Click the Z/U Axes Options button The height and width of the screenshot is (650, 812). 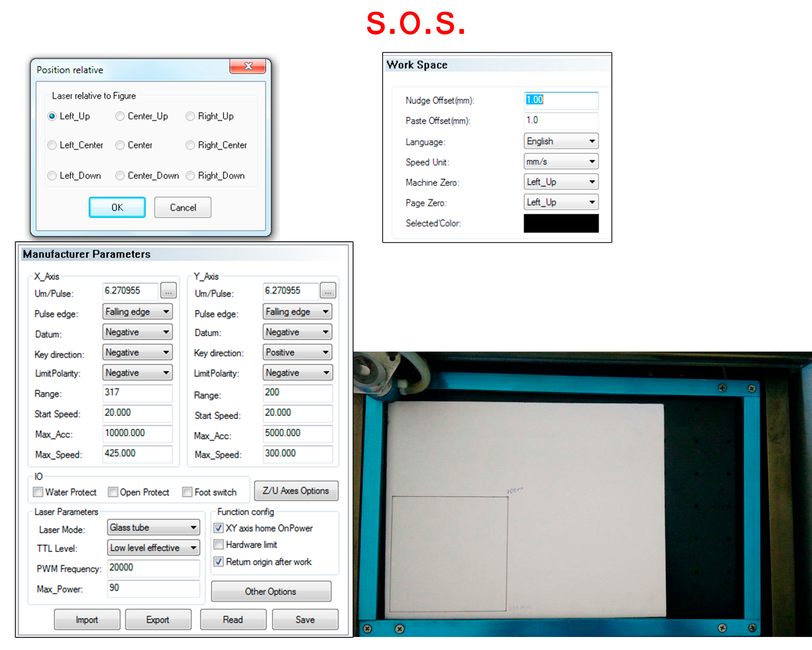click(x=296, y=491)
